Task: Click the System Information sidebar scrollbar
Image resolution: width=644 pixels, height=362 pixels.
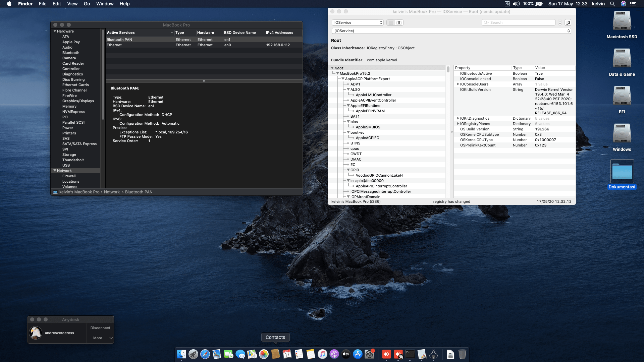Action: [103, 74]
